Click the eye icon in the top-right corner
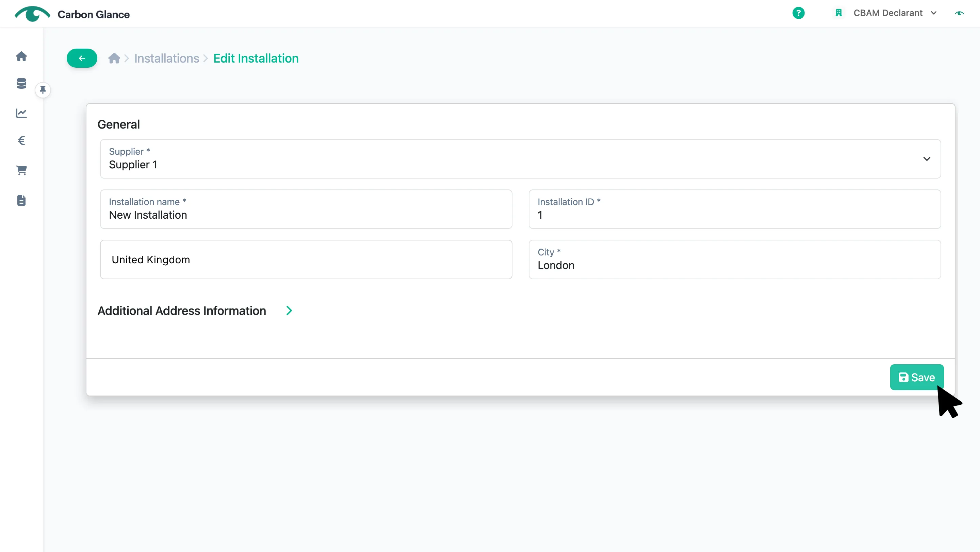This screenshot has width=980, height=552. tap(959, 13)
